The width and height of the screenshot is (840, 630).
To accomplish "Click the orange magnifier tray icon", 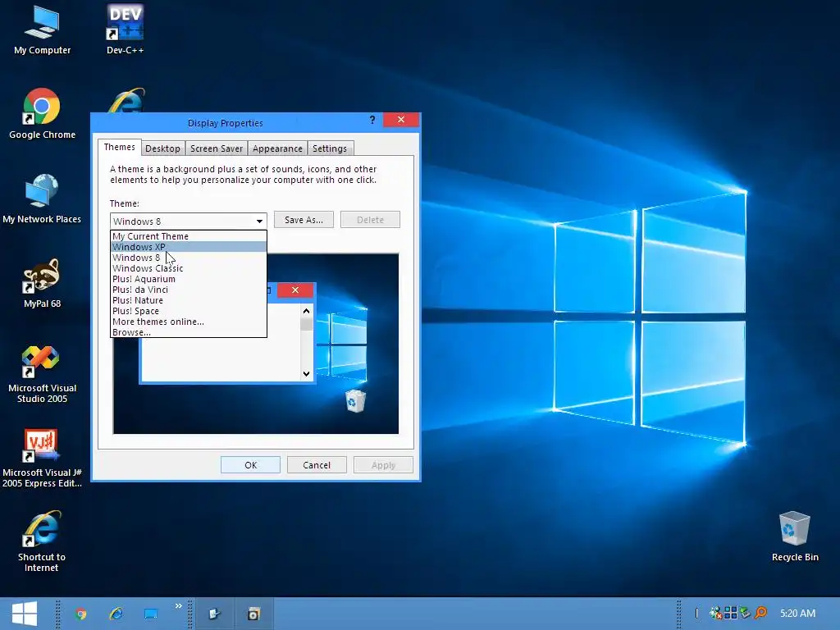I will coord(760,613).
